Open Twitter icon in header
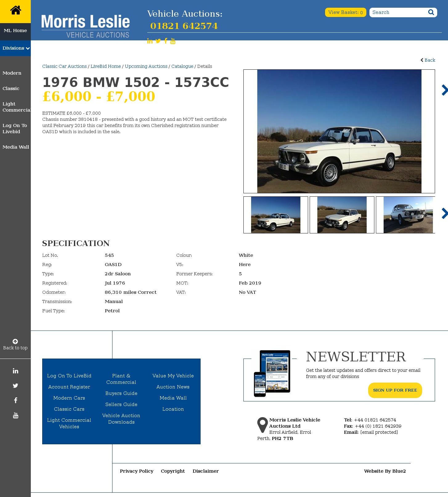Screen dimensions: 448x497 [x=158, y=41]
